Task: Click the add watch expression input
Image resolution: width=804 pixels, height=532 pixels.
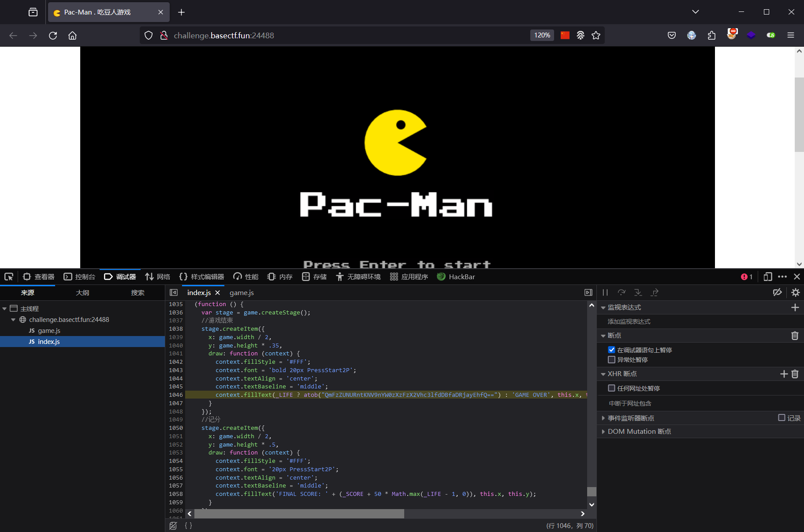Action: (700, 321)
